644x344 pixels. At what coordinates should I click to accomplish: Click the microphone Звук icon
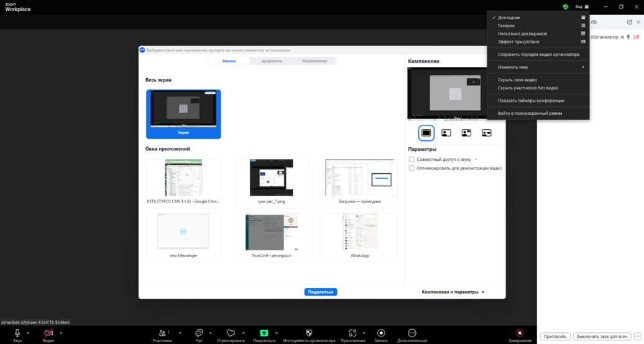(x=17, y=333)
